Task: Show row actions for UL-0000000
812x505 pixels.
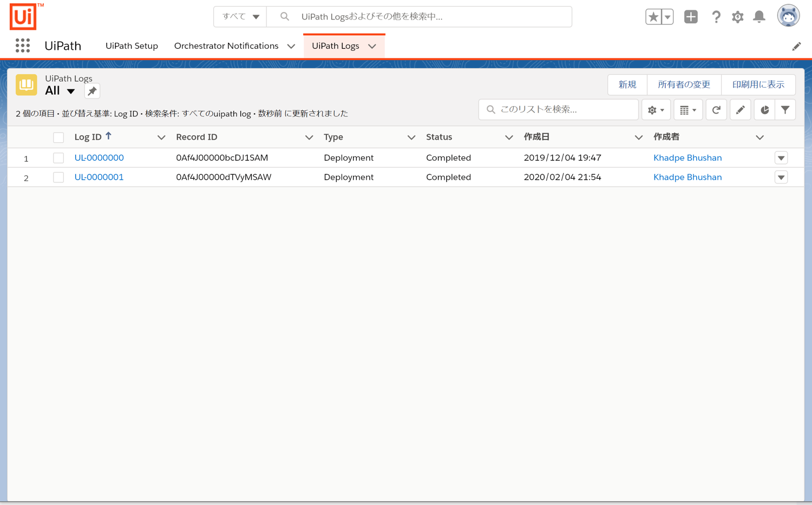Action: pos(781,158)
